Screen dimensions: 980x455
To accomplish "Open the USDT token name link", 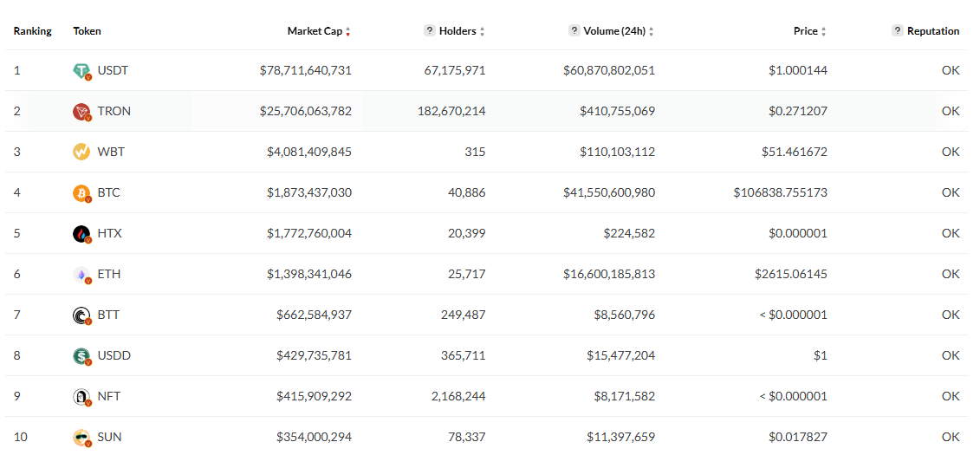I will coord(113,70).
